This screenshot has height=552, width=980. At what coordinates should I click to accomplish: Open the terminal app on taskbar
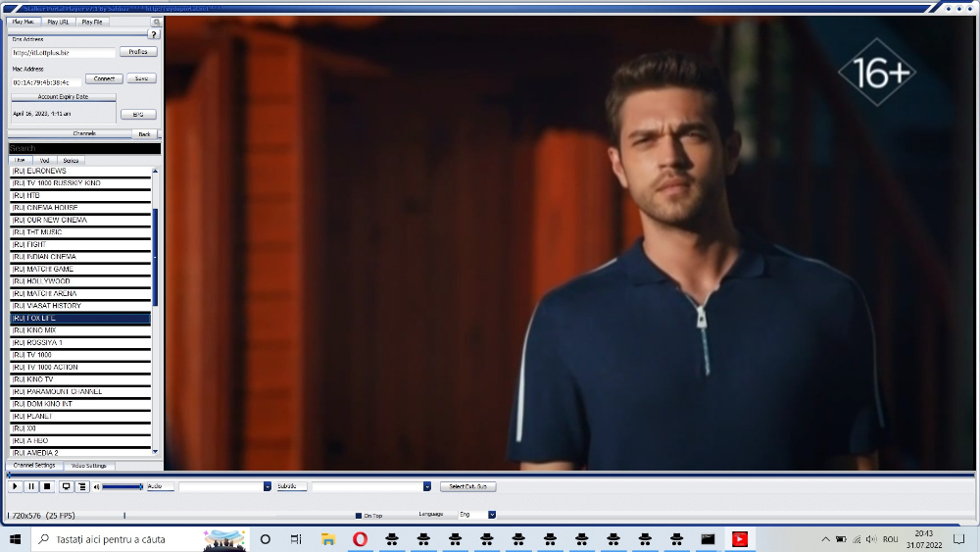(708, 539)
